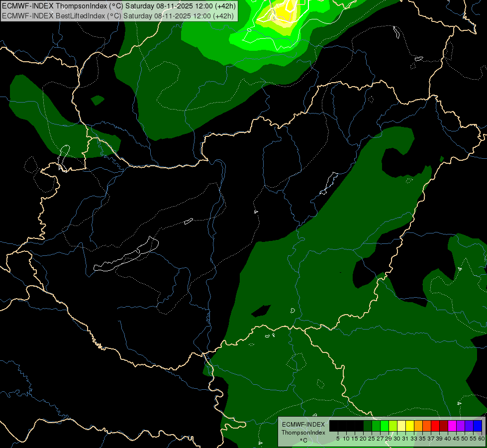Click the purple 45–50 legend swatch
This screenshot has height=448, width=487.
pyautogui.click(x=461, y=426)
